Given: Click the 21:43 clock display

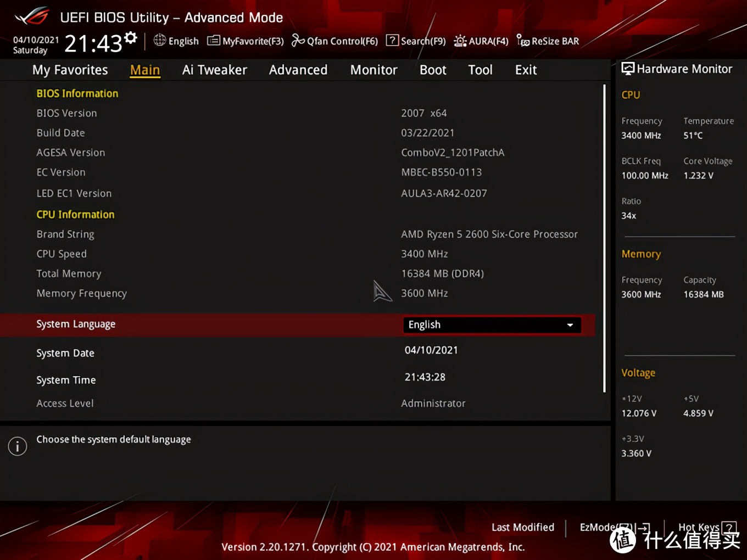Looking at the screenshot, I should [93, 43].
